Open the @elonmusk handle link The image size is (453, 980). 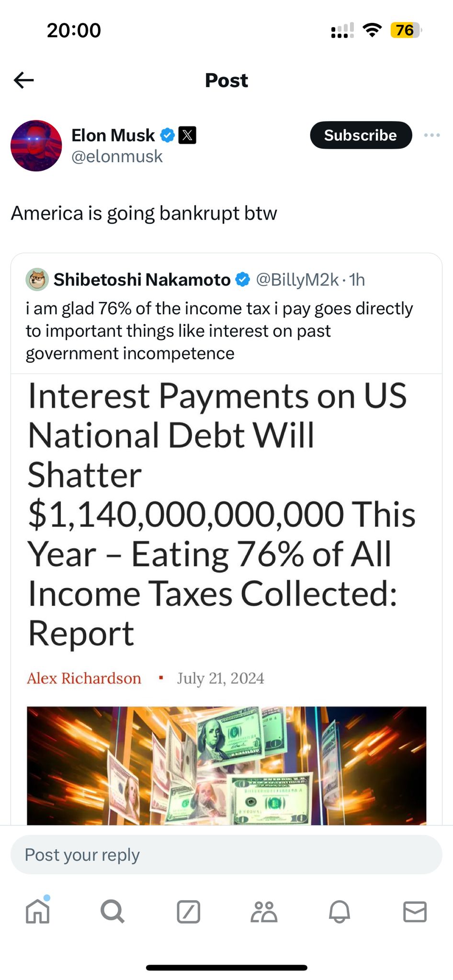(x=117, y=156)
